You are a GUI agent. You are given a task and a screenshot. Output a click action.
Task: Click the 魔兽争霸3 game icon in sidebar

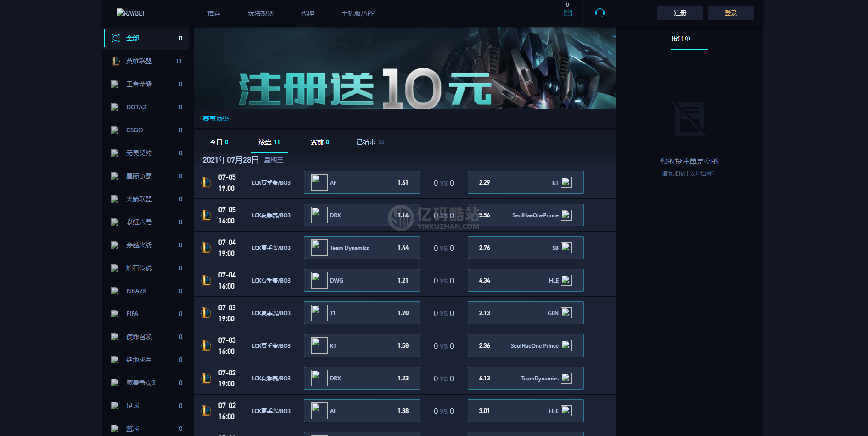tap(115, 383)
